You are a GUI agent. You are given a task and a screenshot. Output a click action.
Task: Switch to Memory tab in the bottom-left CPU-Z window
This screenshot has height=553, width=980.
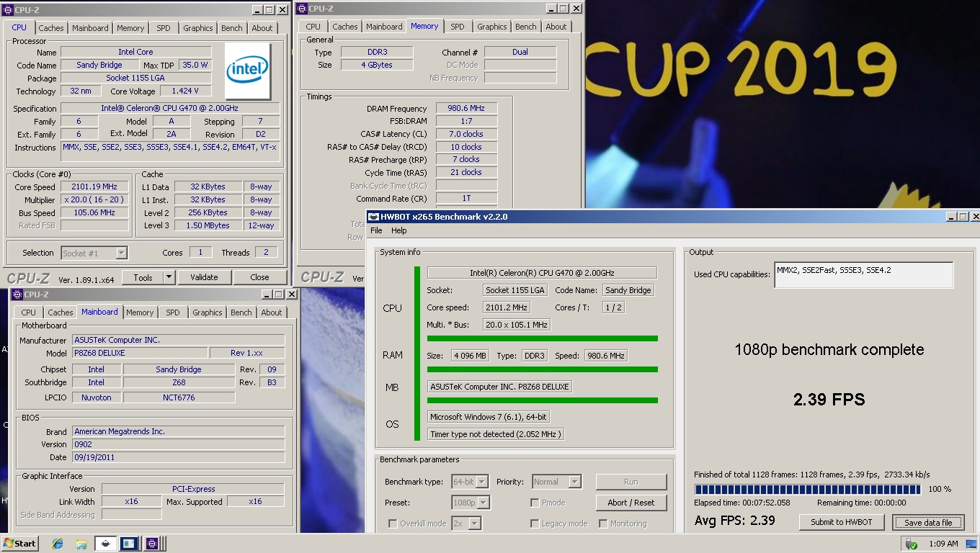[140, 313]
